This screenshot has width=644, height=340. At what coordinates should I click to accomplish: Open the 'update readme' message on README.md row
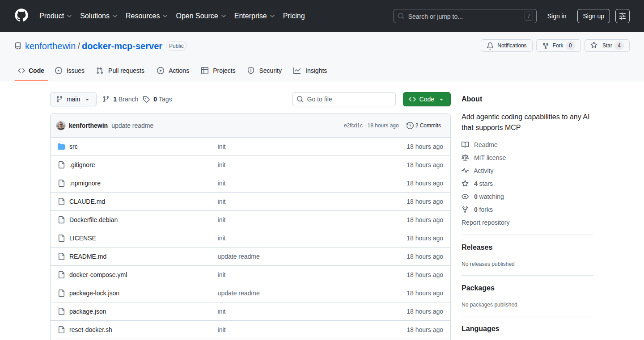pyautogui.click(x=238, y=256)
